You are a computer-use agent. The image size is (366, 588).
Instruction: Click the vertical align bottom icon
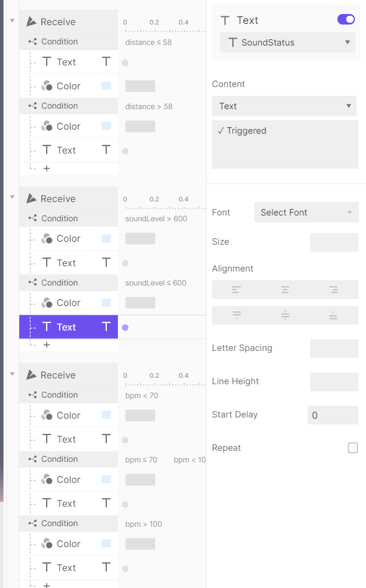[x=333, y=315]
